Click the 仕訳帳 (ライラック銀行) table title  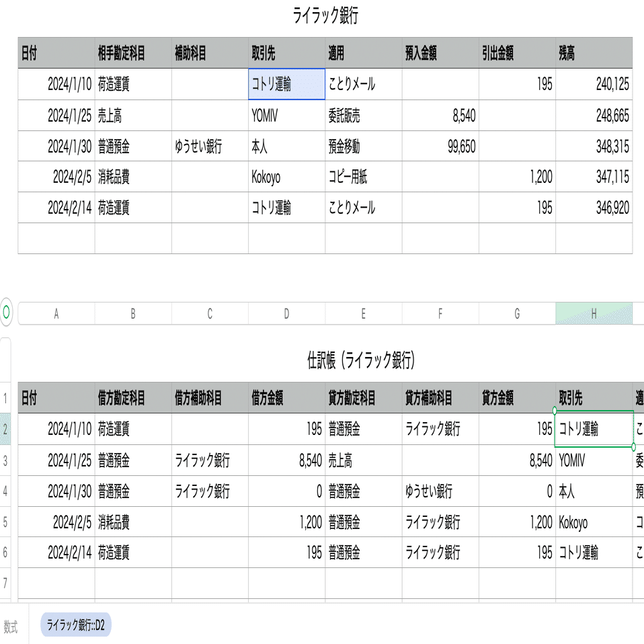[x=360, y=361]
